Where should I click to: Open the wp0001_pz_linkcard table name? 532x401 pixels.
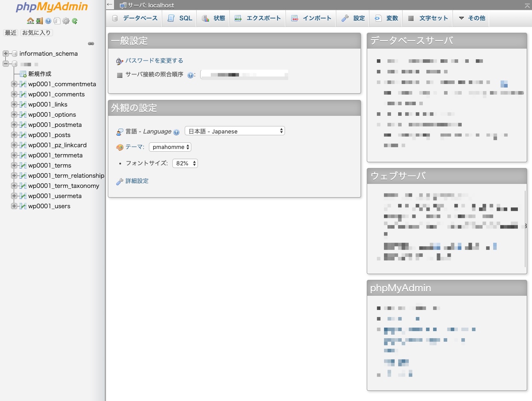click(57, 145)
